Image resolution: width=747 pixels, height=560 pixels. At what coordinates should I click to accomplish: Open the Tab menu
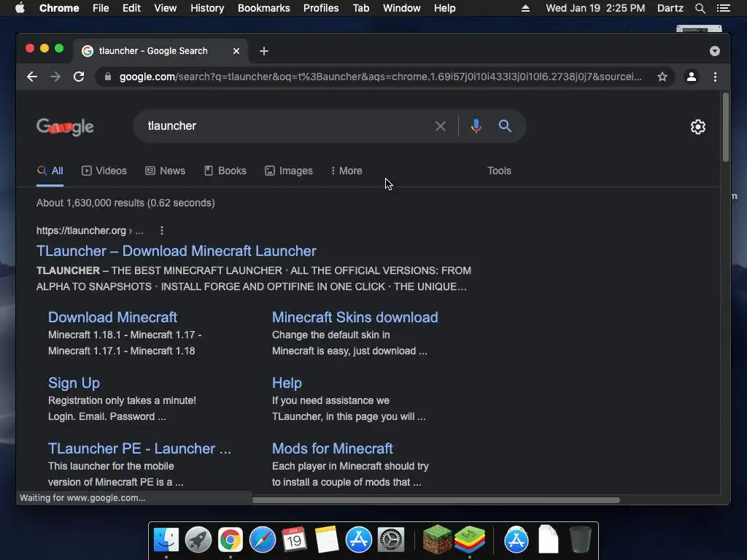361,8
